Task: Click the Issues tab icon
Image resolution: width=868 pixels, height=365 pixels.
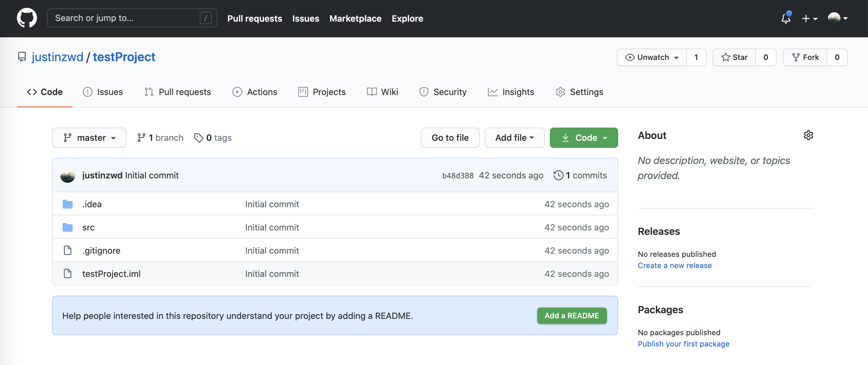Action: [x=88, y=92]
